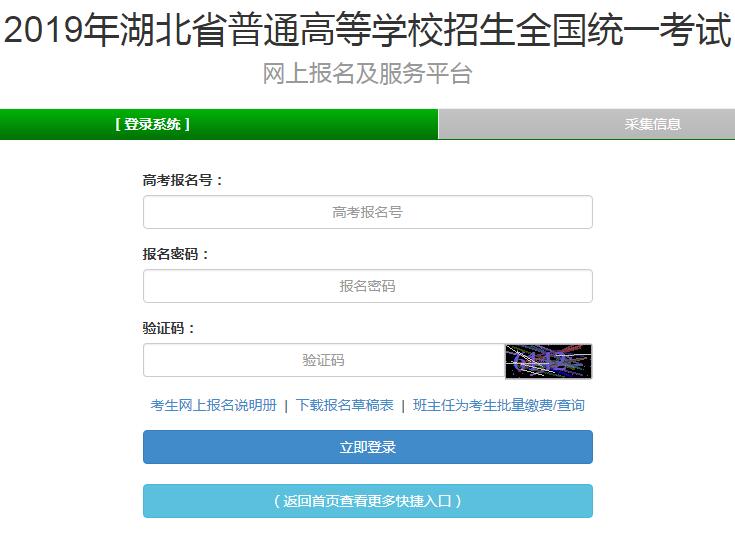Submit the form with 立即登录 button
Screen dimensions: 735x534
(x=368, y=447)
